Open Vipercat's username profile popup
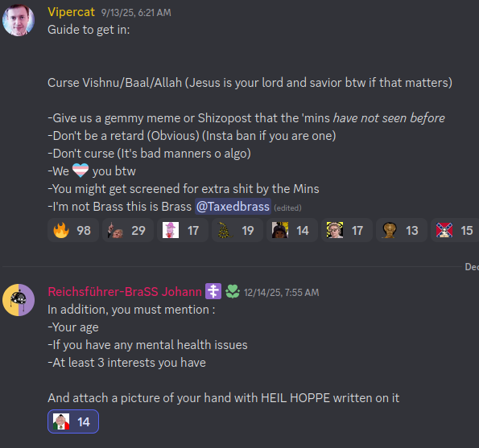 point(71,12)
